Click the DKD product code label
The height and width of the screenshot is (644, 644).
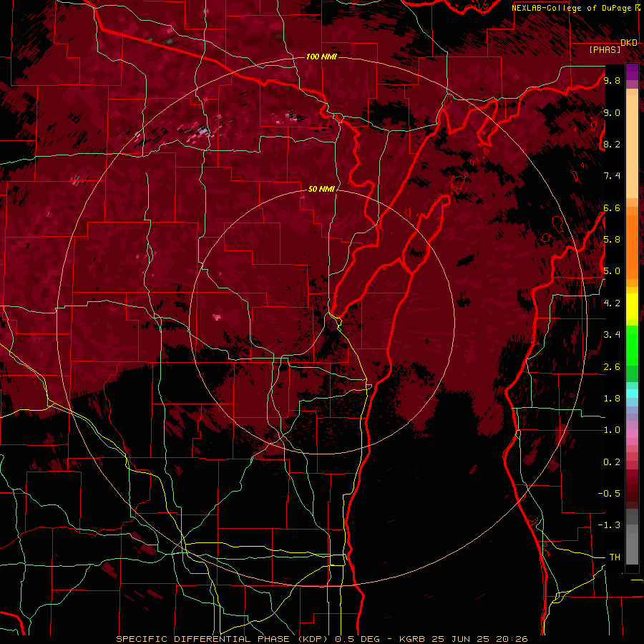[x=629, y=43]
